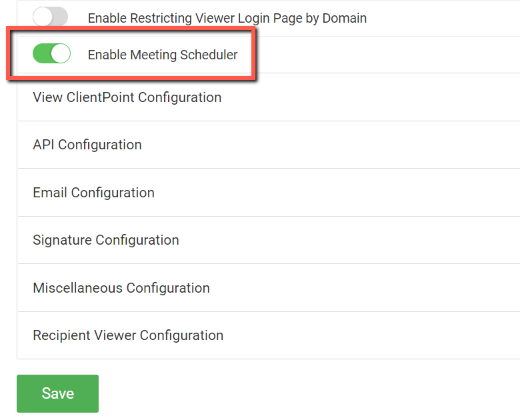The image size is (520, 419).
Task: Click the 'Enable Meeting Scheduler' label text
Action: [x=163, y=55]
